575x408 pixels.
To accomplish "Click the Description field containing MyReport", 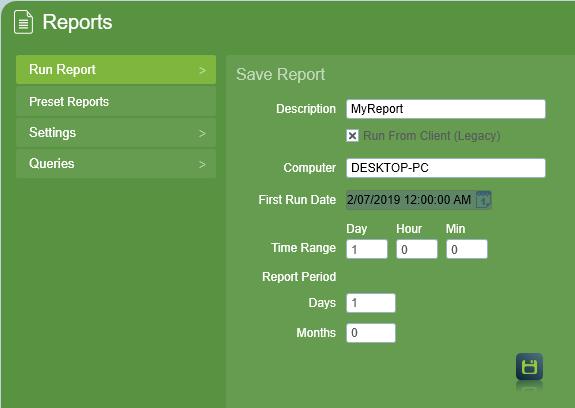I will coord(446,109).
